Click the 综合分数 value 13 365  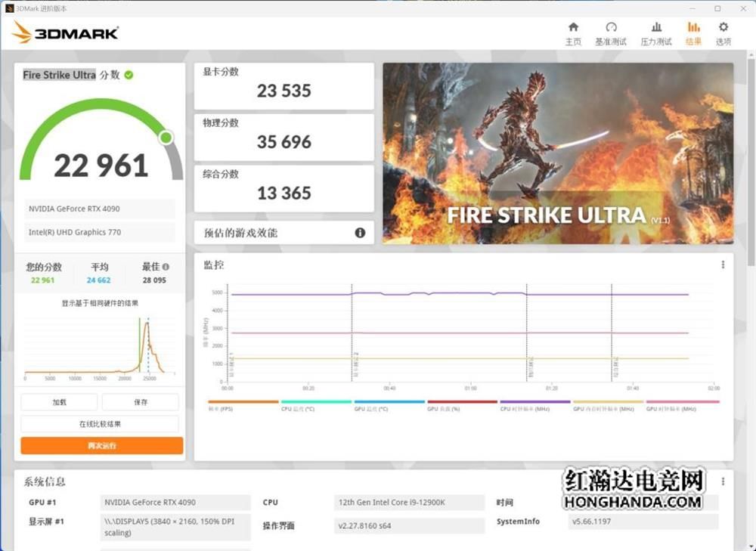[284, 193]
